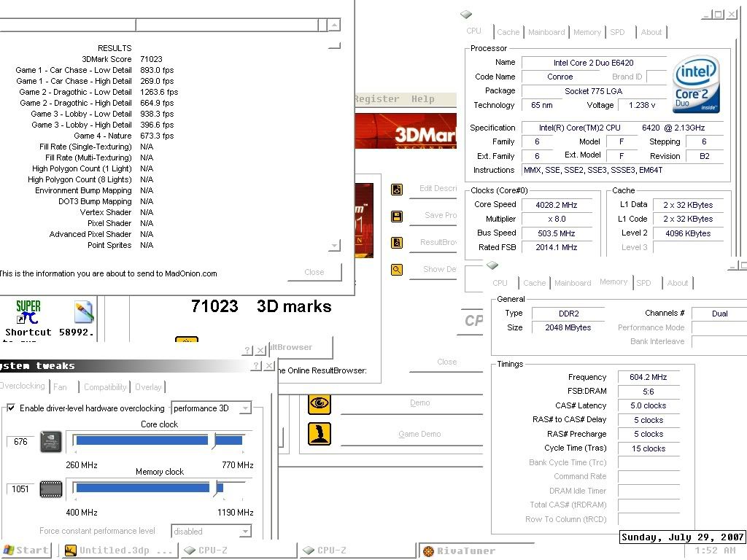The image size is (747, 560).
Task: Open the Memory tab in top CPU-Z window
Action: pyautogui.click(x=587, y=32)
